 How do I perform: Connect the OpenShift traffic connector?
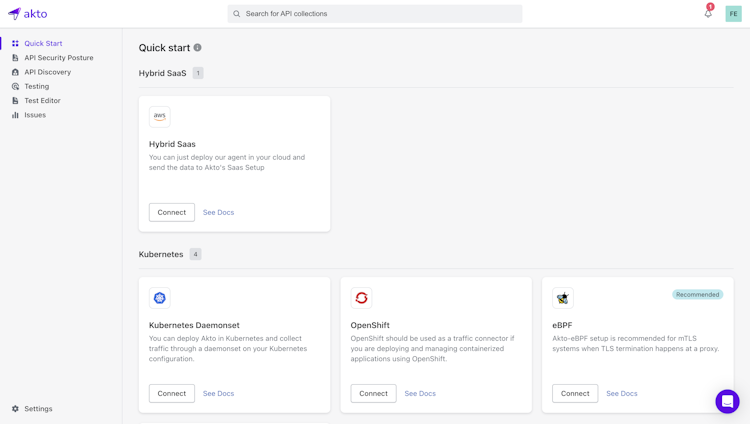click(373, 393)
